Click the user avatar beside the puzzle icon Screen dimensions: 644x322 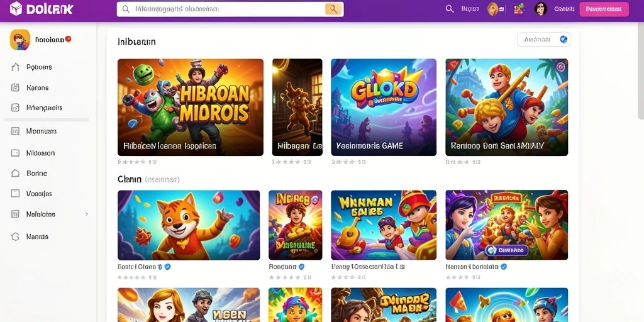click(492, 9)
